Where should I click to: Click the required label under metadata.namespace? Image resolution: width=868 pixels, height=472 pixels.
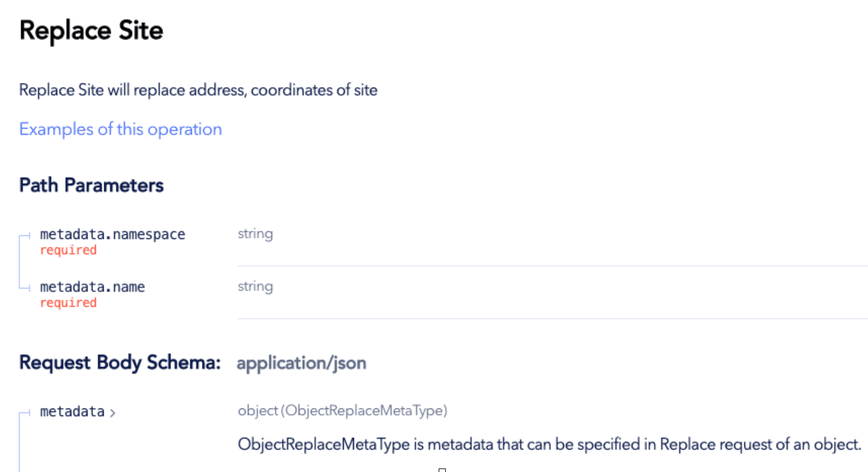[68, 250]
